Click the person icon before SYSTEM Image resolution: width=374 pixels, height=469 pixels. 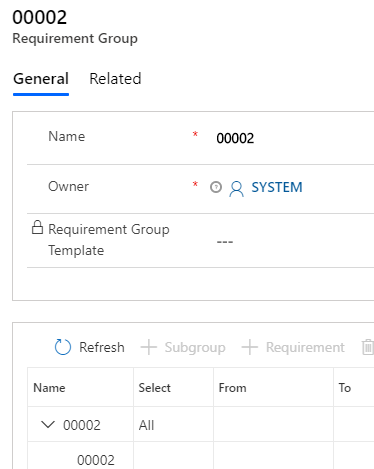point(236,189)
